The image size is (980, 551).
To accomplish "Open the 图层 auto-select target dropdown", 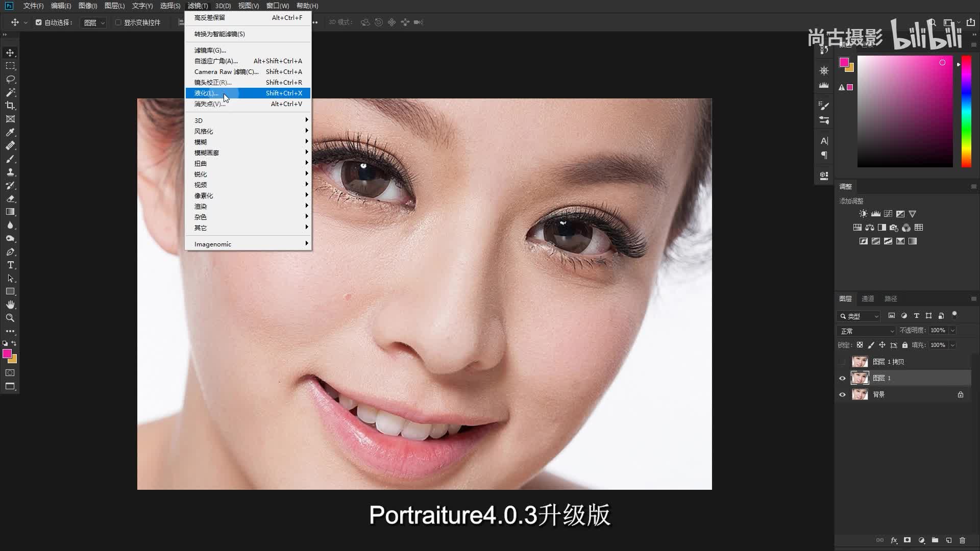I will [94, 22].
